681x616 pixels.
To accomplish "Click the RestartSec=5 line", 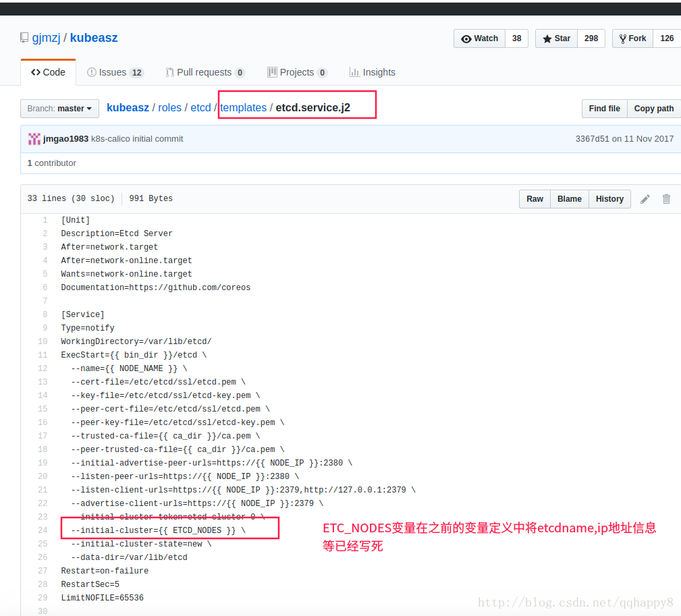I will [90, 584].
